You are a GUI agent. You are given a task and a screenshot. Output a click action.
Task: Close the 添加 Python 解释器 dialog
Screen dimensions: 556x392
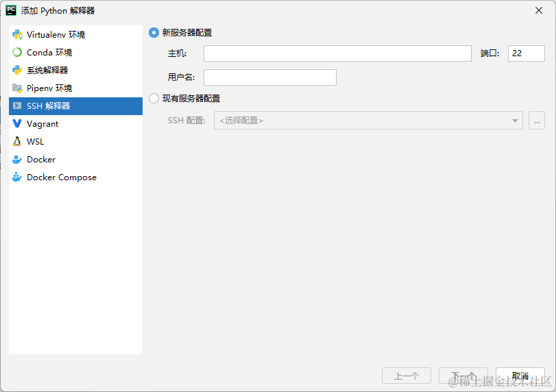click(539, 11)
